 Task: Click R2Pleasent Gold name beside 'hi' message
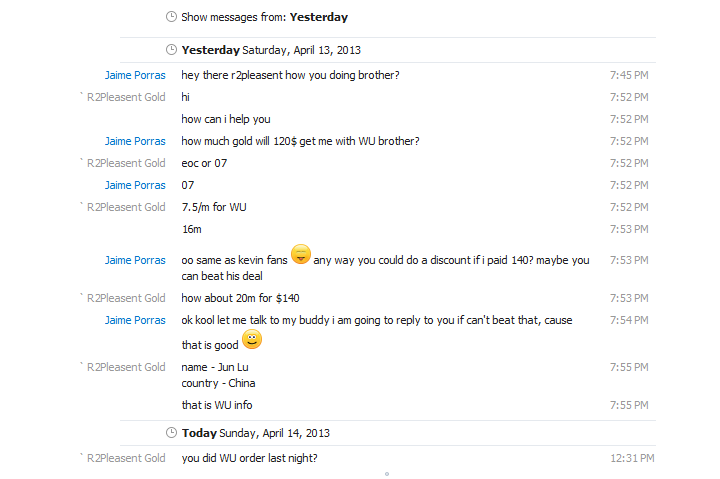[126, 97]
